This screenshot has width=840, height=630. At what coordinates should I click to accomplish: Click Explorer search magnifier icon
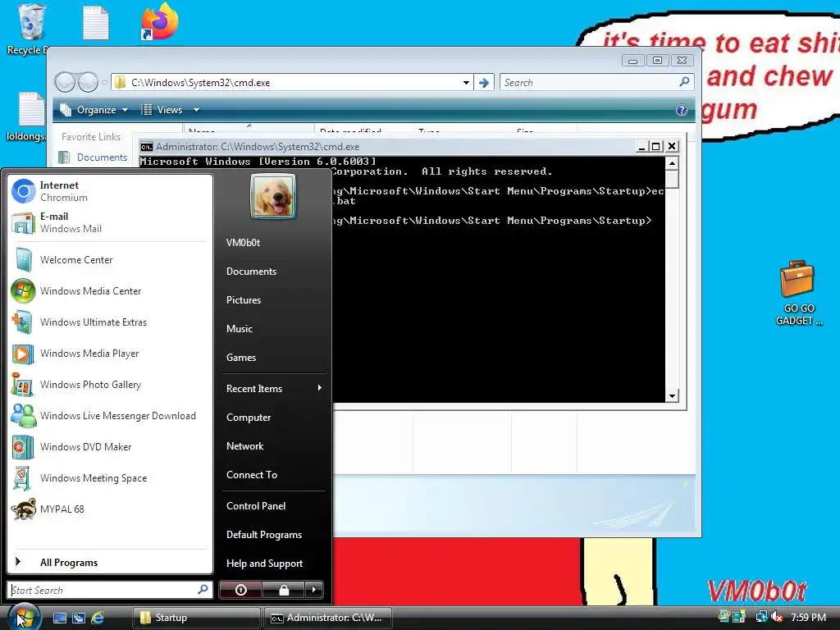click(684, 82)
